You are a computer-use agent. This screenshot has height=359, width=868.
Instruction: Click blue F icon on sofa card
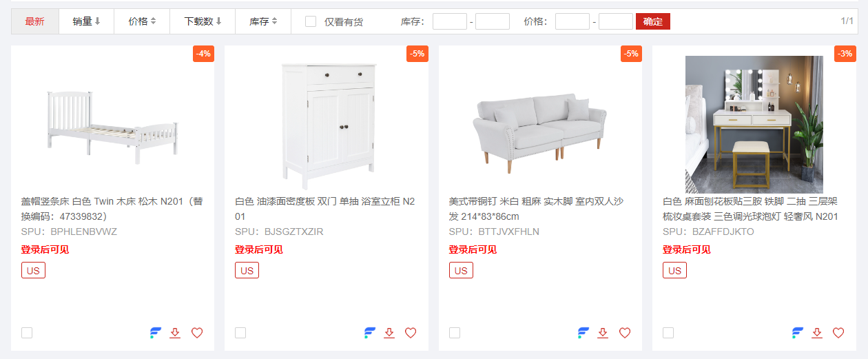pyautogui.click(x=583, y=333)
